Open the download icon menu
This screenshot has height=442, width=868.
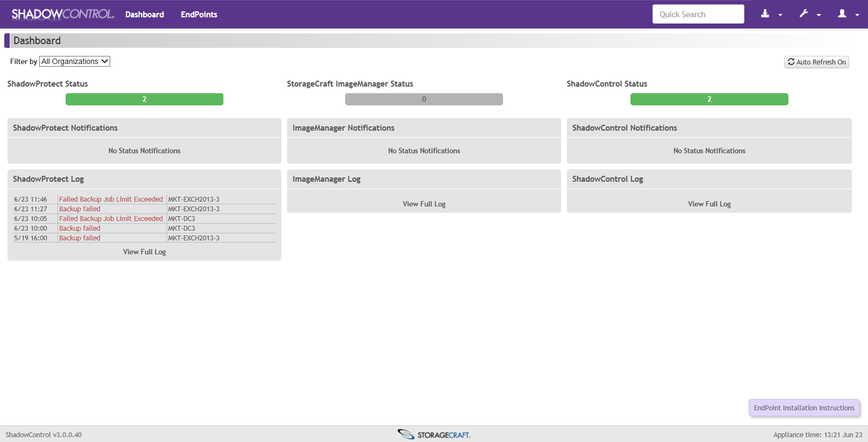pyautogui.click(x=765, y=14)
